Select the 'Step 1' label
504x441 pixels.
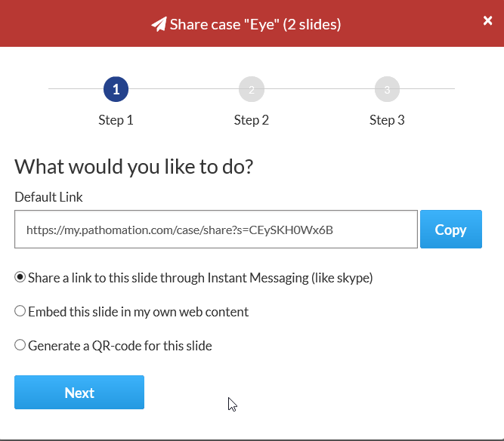point(116,120)
